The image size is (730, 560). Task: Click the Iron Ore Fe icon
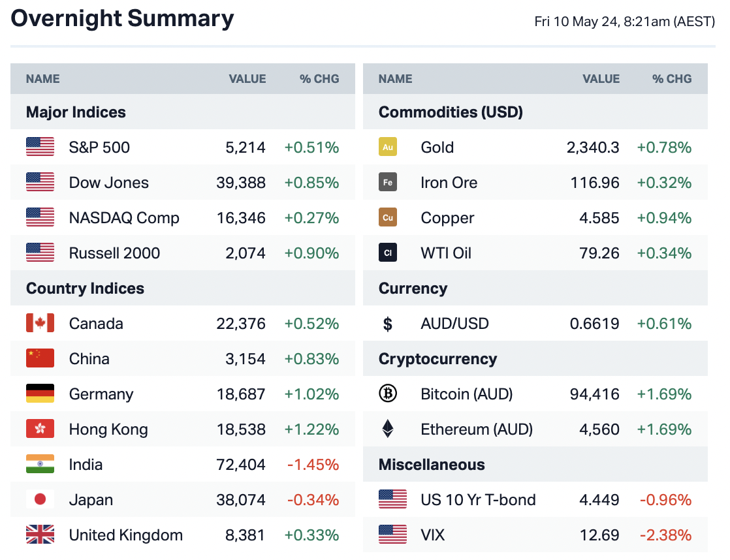(x=388, y=183)
